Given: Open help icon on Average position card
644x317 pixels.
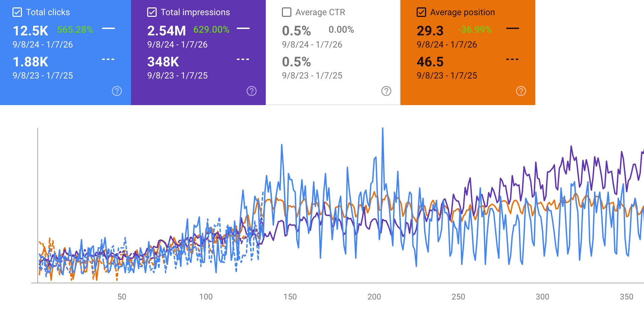Looking at the screenshot, I should point(521,91).
